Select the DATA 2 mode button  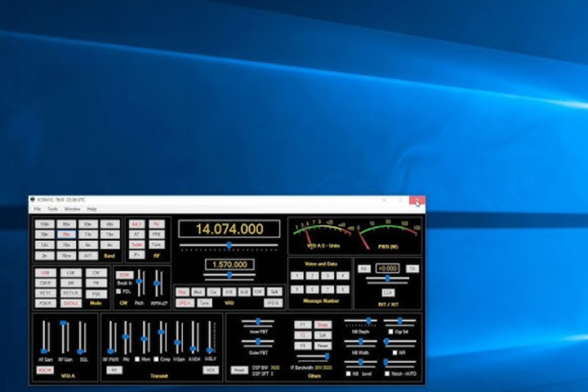tap(70, 304)
